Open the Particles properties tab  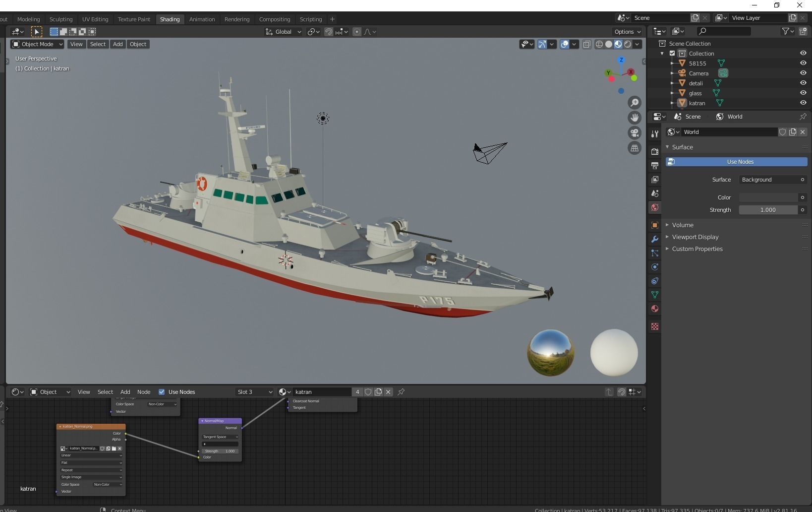pyautogui.click(x=655, y=253)
